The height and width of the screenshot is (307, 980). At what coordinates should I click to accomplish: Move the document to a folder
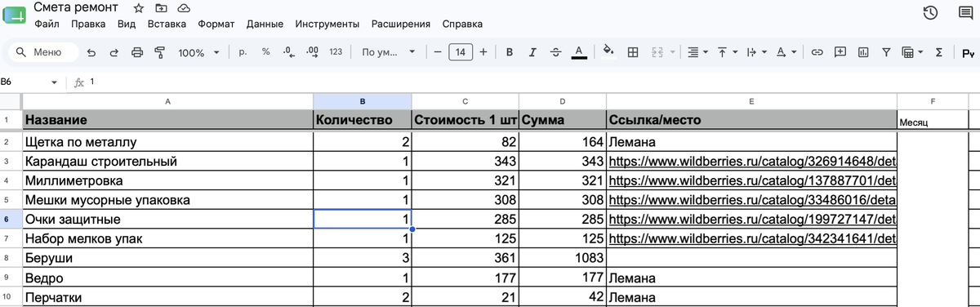point(161,7)
